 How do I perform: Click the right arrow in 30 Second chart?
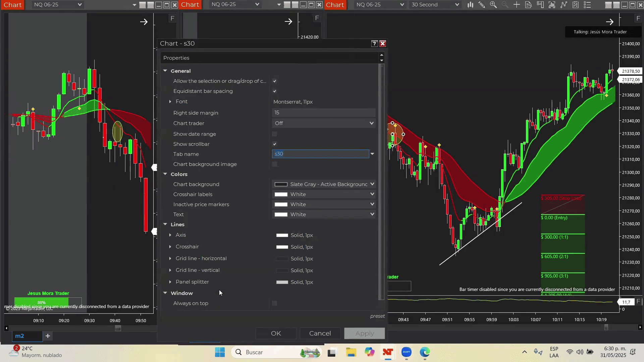(x=610, y=22)
